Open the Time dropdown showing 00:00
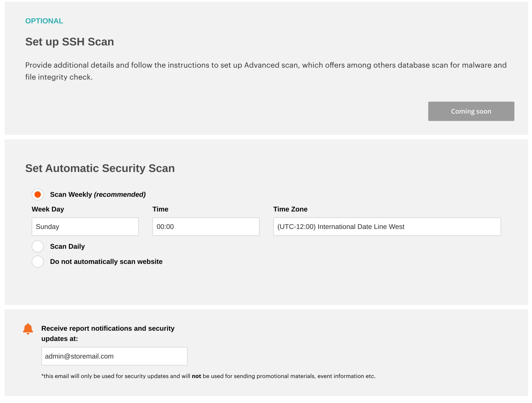 coord(206,227)
